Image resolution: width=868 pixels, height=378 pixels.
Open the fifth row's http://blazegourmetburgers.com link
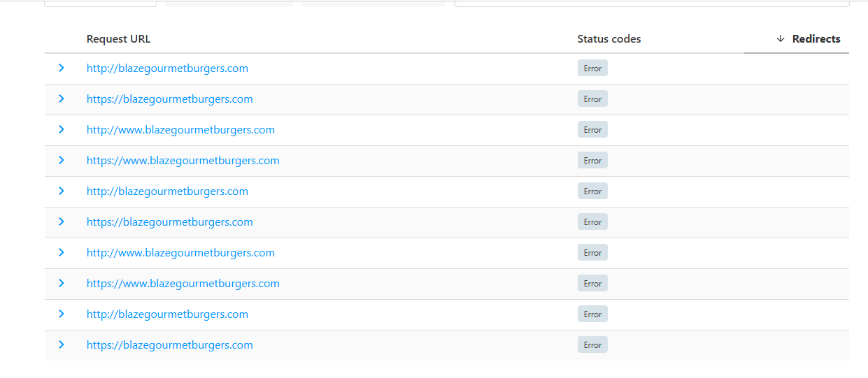click(x=167, y=191)
